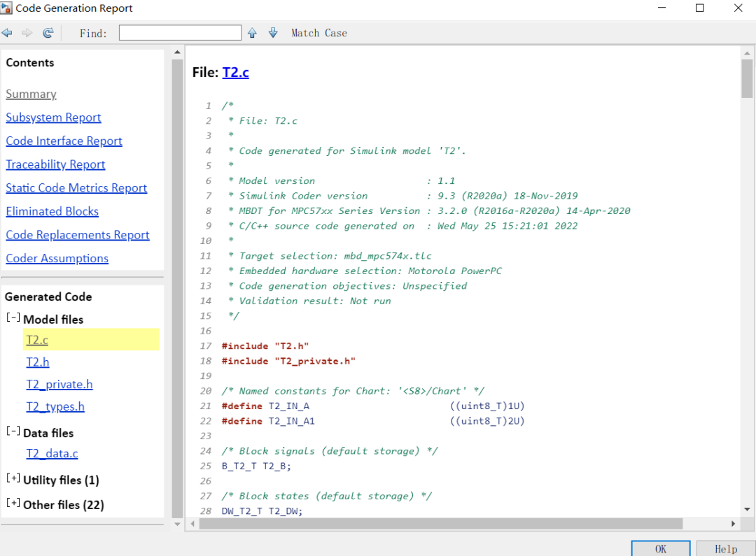
Task: Open the Static Code Metrics Report
Action: pyautogui.click(x=76, y=188)
